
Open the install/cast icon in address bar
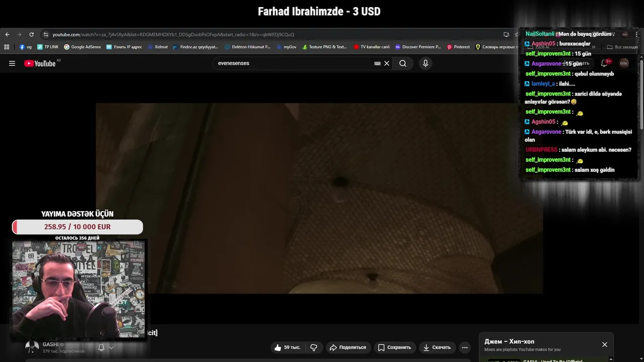pos(506,34)
